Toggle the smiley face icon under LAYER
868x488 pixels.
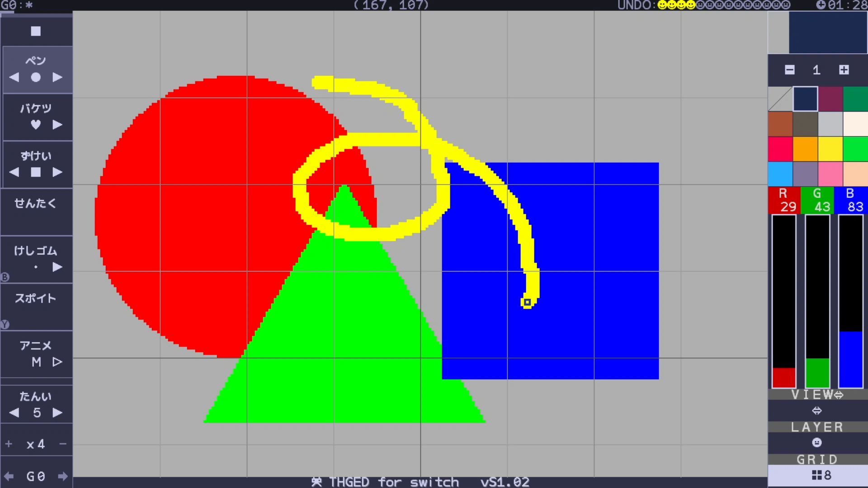pos(817,443)
